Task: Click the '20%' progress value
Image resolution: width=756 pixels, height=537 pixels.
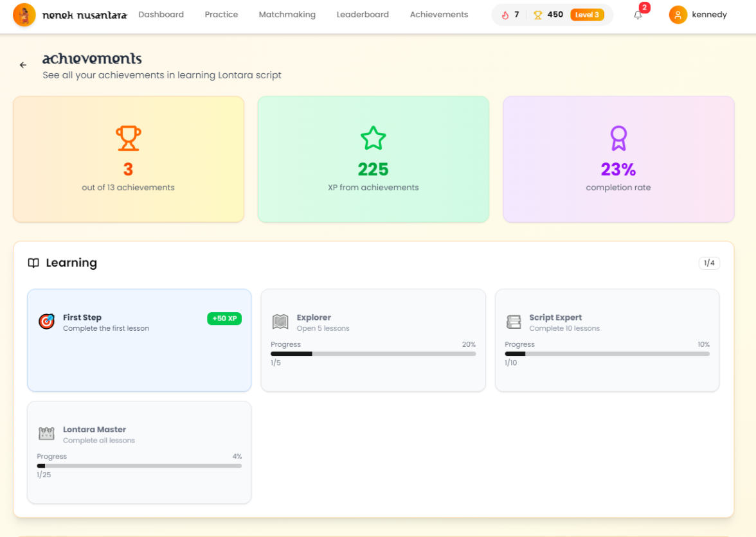Action: pyautogui.click(x=469, y=344)
